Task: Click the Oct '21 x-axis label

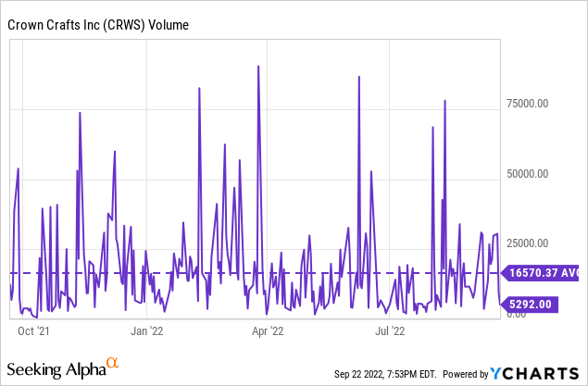Action: (33, 330)
